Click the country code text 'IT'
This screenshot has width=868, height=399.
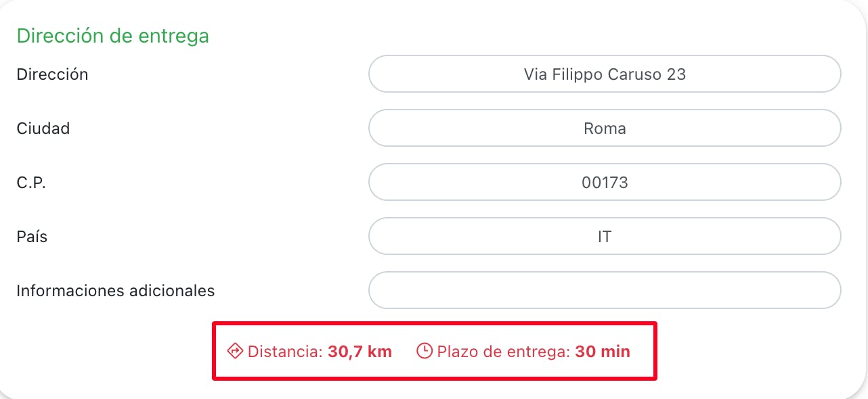tap(605, 237)
